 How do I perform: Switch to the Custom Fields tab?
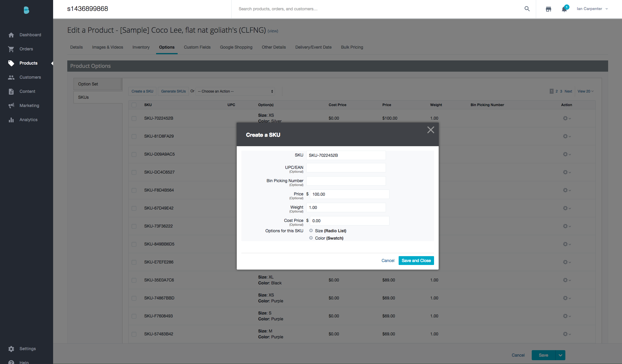197,47
